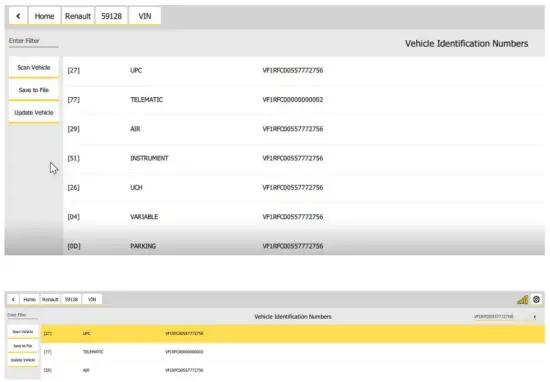
Task: Click the VIN value in the INSTRUMENT row
Action: coord(293,158)
